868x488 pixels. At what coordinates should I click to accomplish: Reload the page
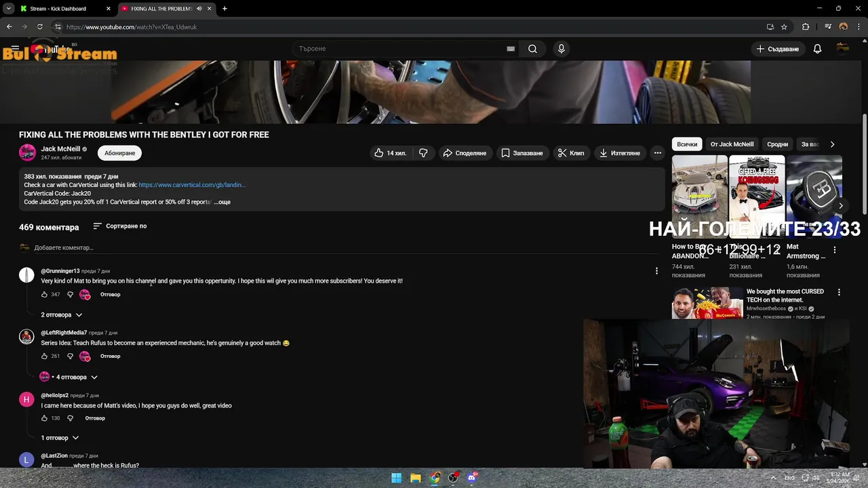tap(39, 27)
